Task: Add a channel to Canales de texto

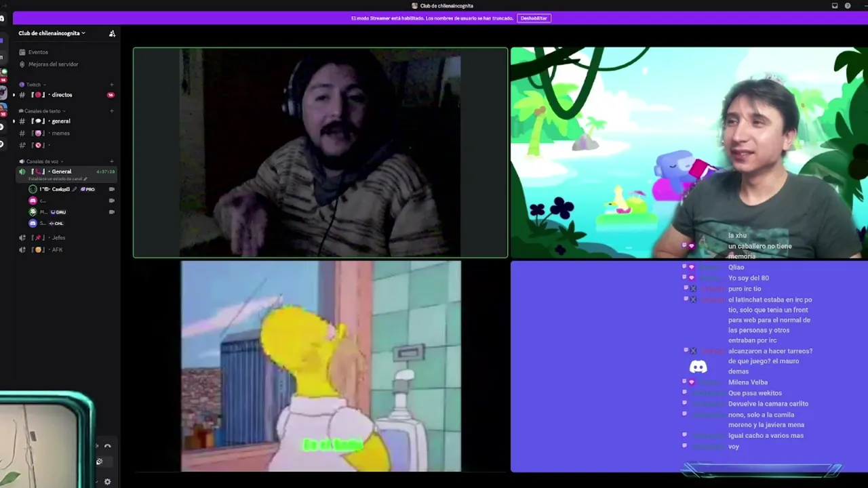Action: point(111,111)
